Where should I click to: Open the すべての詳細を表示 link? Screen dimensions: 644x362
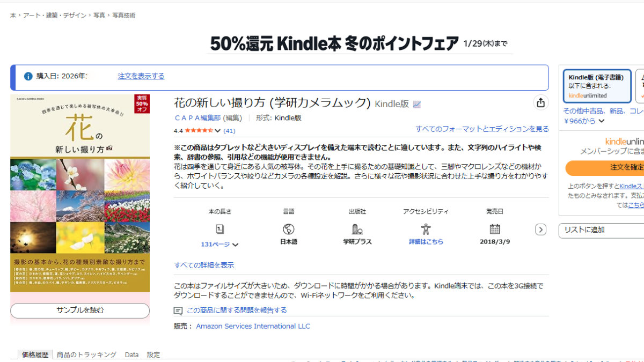coord(204,265)
